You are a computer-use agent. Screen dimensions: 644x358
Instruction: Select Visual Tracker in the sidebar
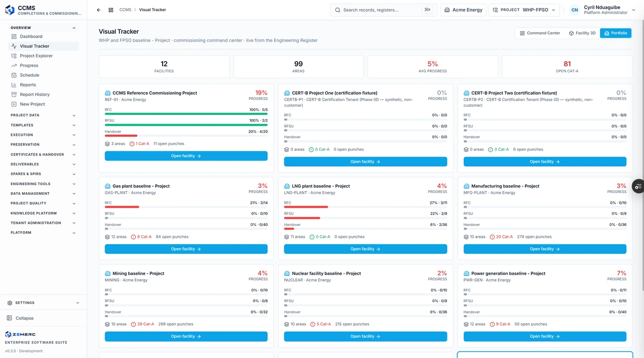pyautogui.click(x=43, y=46)
